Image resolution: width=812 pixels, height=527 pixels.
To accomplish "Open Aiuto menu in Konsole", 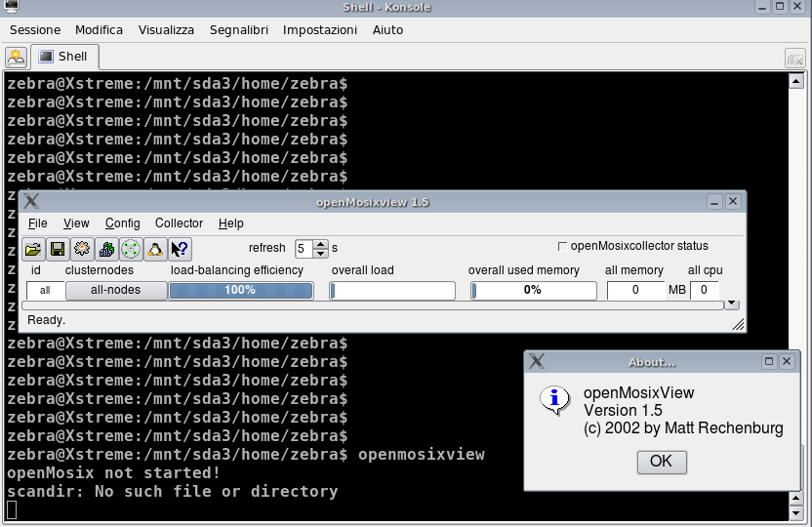I will click(x=387, y=30).
